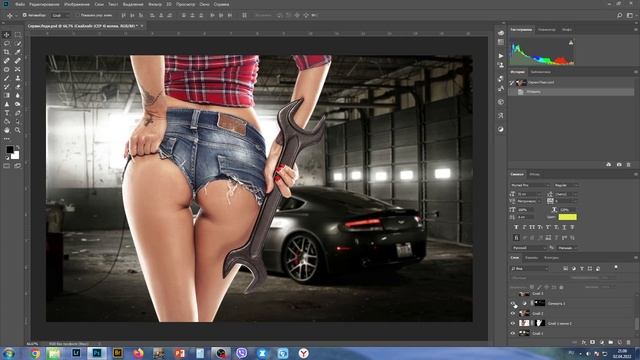Screen dimensions: 640x360
Task: Hide the Слой 2 layer
Action: pyautogui.click(x=513, y=313)
